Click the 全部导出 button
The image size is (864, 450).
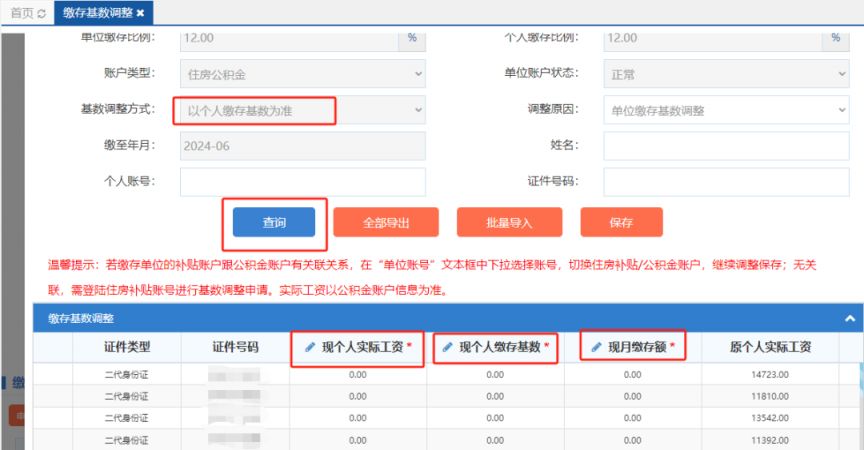[386, 222]
